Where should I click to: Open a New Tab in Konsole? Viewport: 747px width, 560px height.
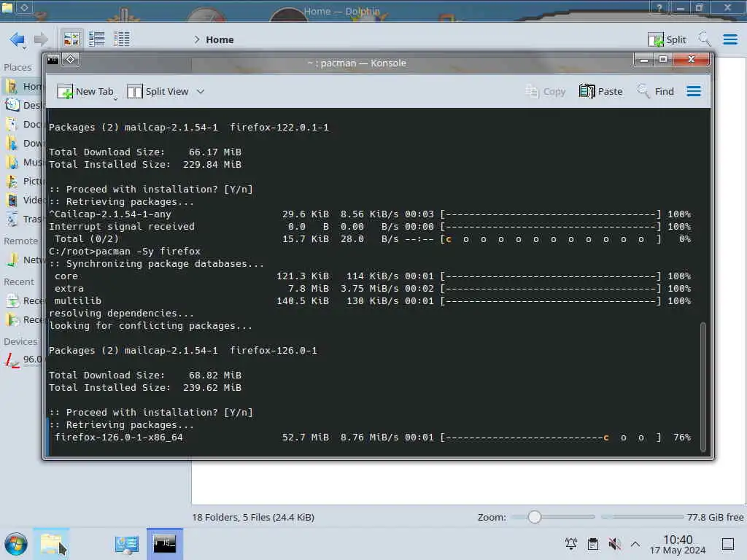click(85, 91)
